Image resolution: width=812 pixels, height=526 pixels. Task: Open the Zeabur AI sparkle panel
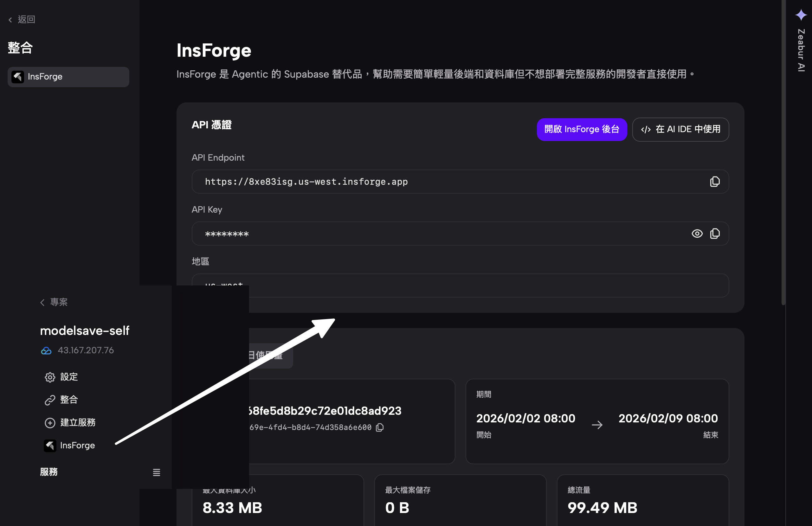pyautogui.click(x=801, y=15)
